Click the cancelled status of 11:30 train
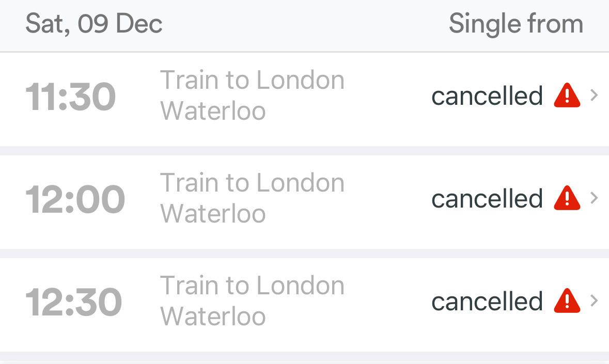Viewport: 609px width, 364px height. click(x=487, y=96)
